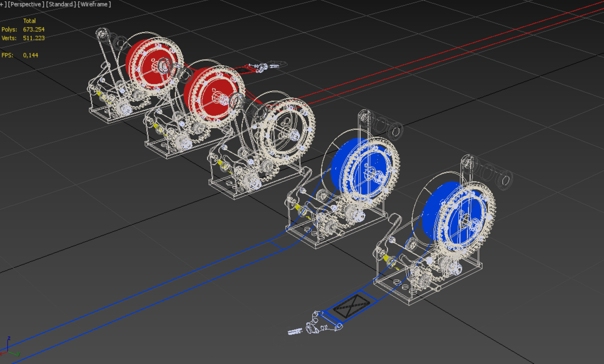Click the Total statistics header
This screenshot has width=604, height=364.
click(x=29, y=21)
